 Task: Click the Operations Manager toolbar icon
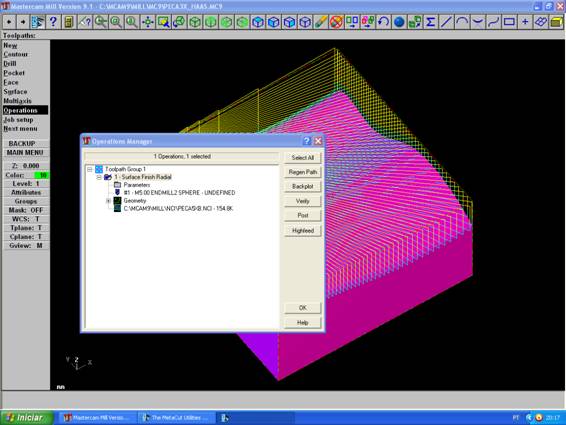(x=38, y=22)
